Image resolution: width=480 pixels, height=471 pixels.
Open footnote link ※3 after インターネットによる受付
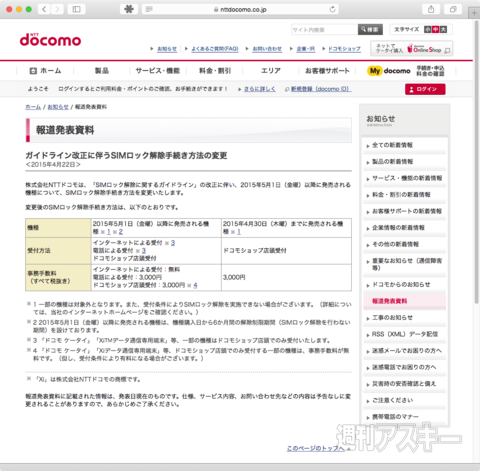coord(173,243)
